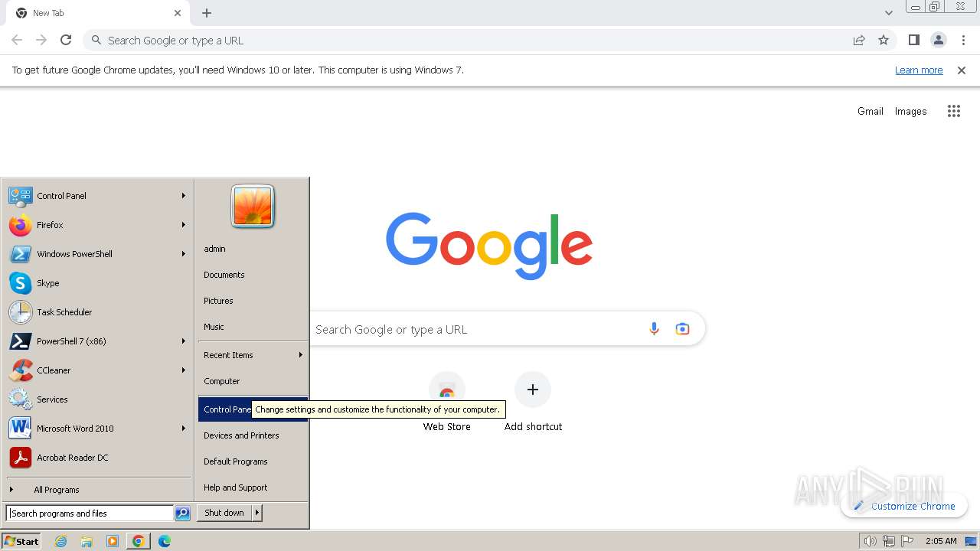Go forward in Chrome
980x551 pixels.
[41, 41]
